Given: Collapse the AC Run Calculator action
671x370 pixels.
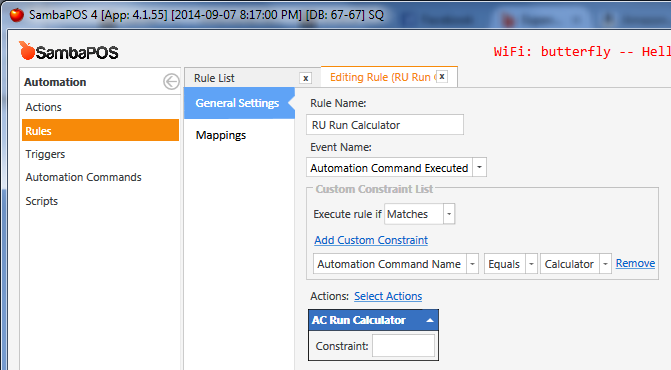Looking at the screenshot, I should tap(430, 320).
